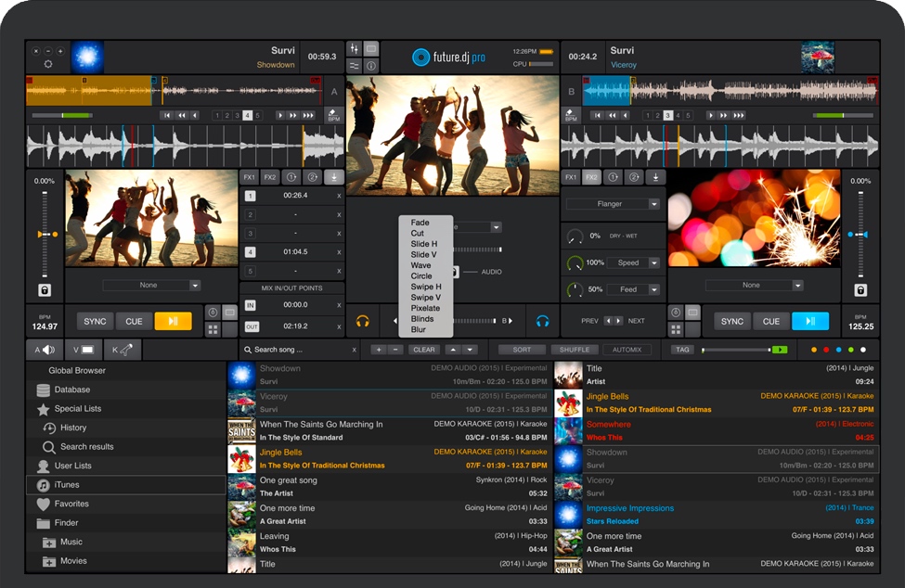Open the Flanger effect dropdown
This screenshot has width=905, height=588.
[614, 204]
